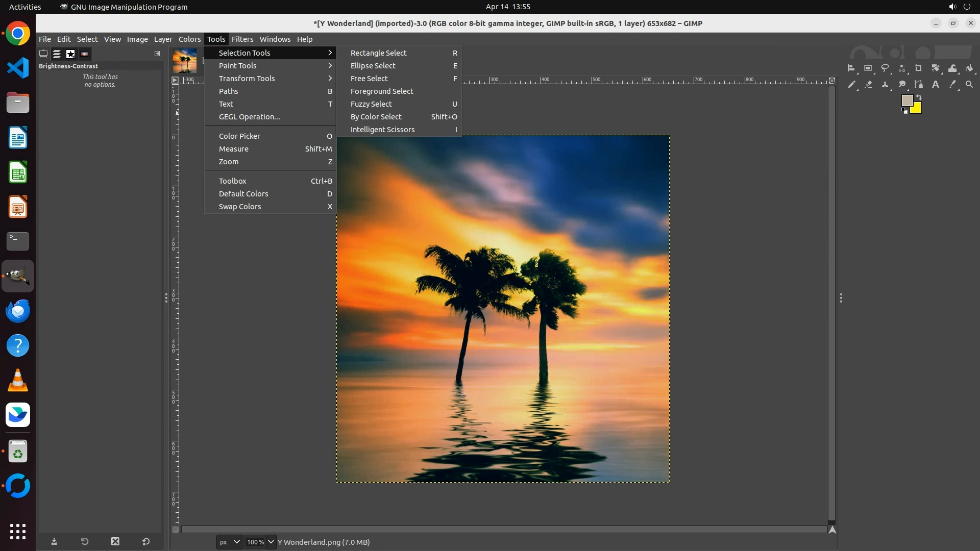Click the Y Wonderland image thumbnail tab
Screen dimensions: 980x551
(184, 60)
